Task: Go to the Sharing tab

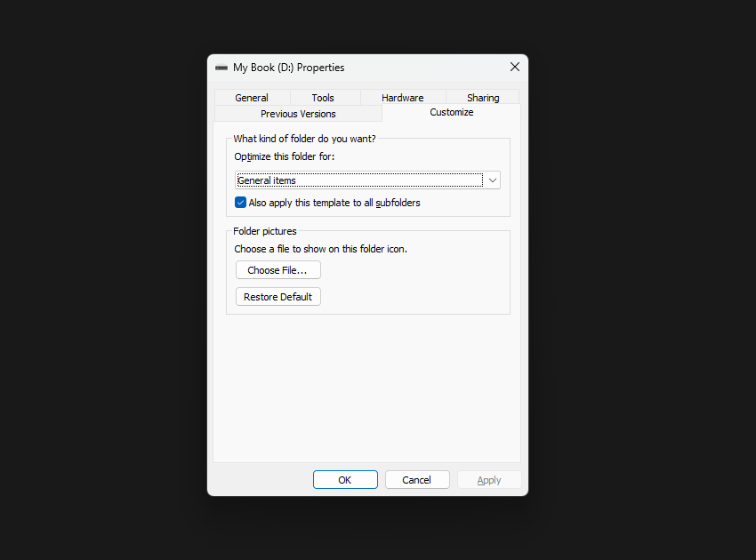Action: click(483, 98)
